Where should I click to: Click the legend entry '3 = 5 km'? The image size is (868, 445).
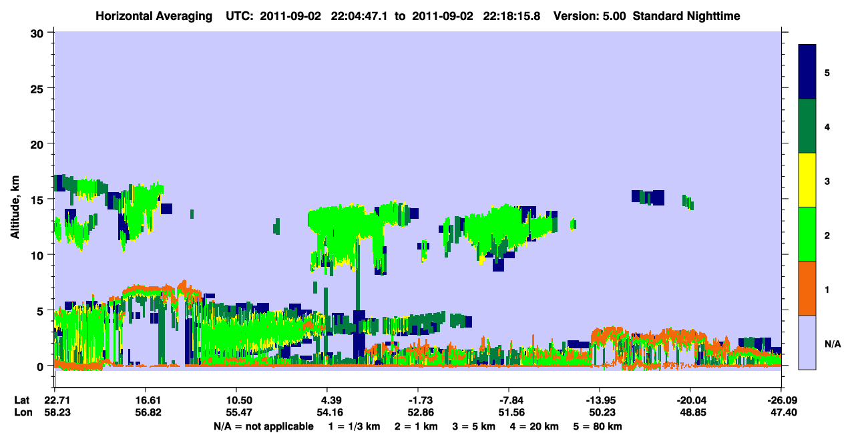(475, 426)
